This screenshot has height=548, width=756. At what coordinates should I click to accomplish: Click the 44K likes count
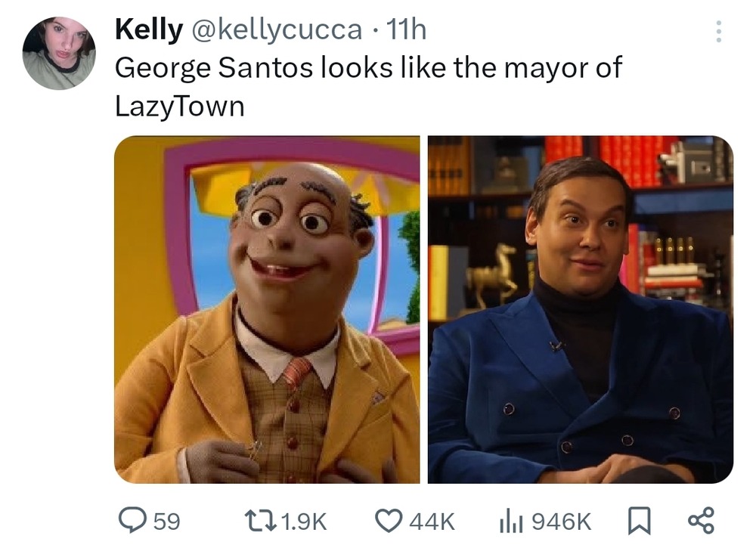[x=432, y=522]
